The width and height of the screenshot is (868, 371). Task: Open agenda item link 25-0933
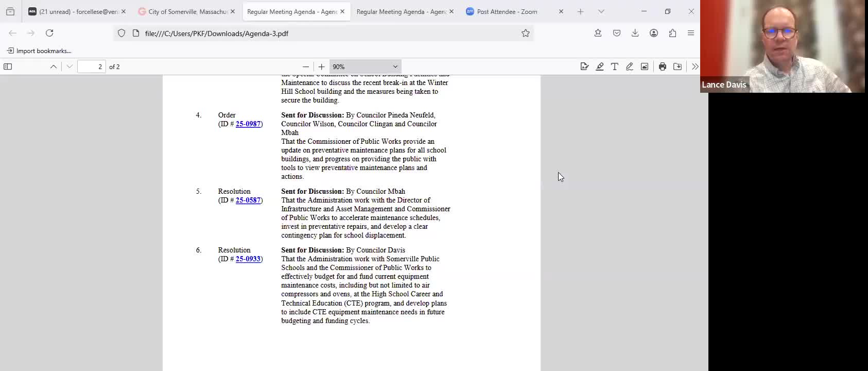(x=248, y=259)
